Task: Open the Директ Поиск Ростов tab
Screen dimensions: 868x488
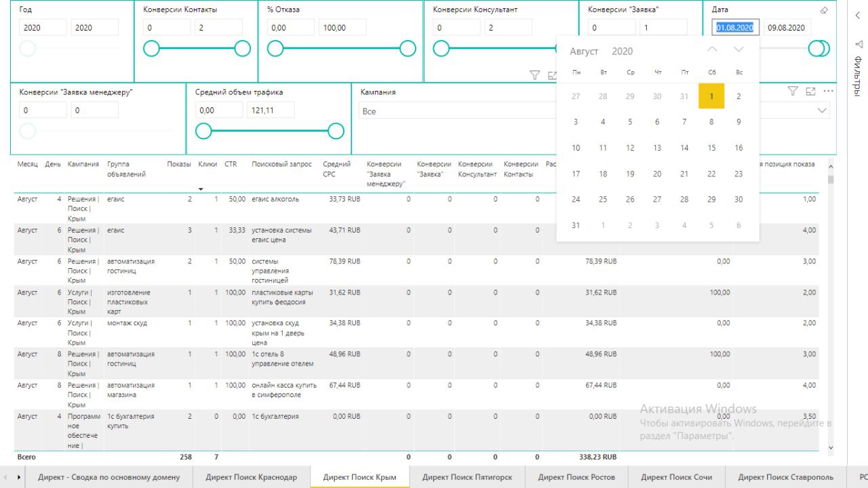Action: tap(576, 477)
